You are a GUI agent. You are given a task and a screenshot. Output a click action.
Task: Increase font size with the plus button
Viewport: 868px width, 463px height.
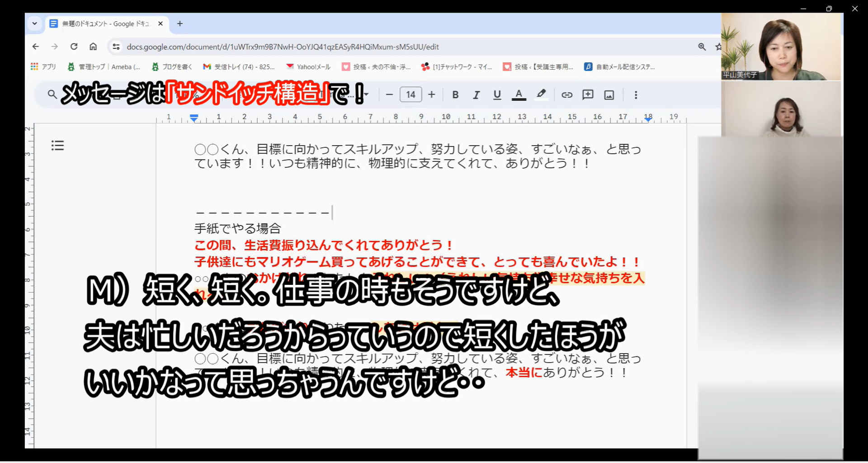tap(432, 95)
